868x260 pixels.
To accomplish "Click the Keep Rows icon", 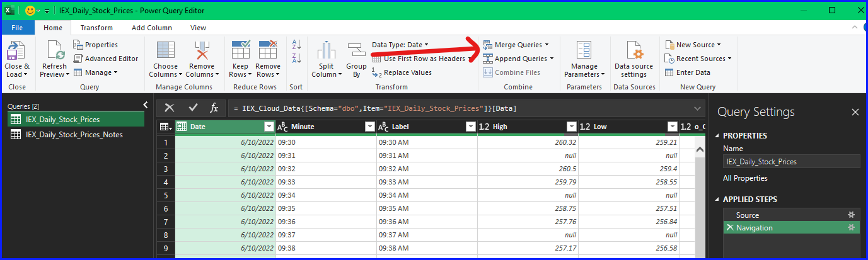I will 241,51.
